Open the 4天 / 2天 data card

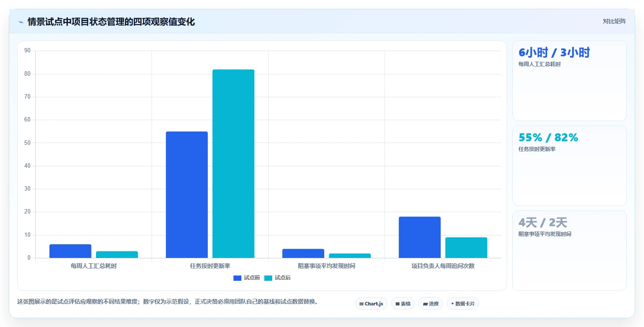(x=569, y=250)
